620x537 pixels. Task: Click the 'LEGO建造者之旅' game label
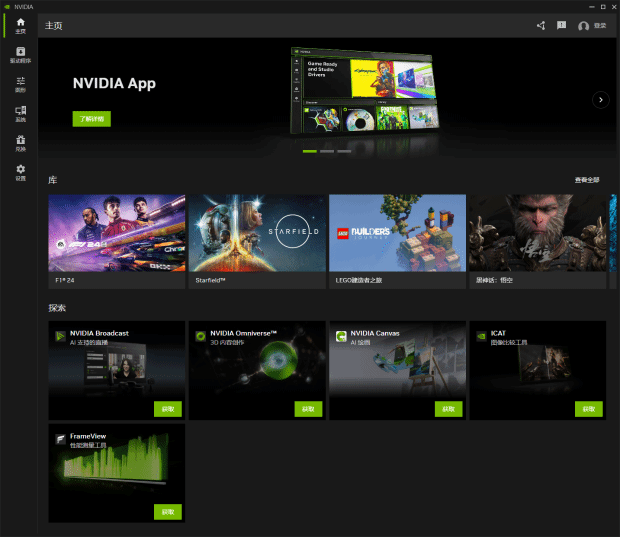click(x=359, y=280)
